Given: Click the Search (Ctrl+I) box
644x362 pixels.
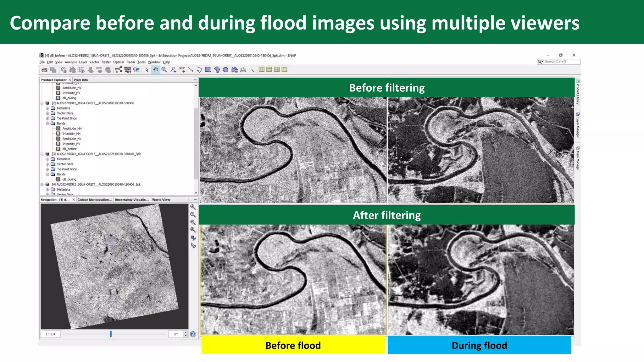Looking at the screenshot, I should click(x=558, y=62).
